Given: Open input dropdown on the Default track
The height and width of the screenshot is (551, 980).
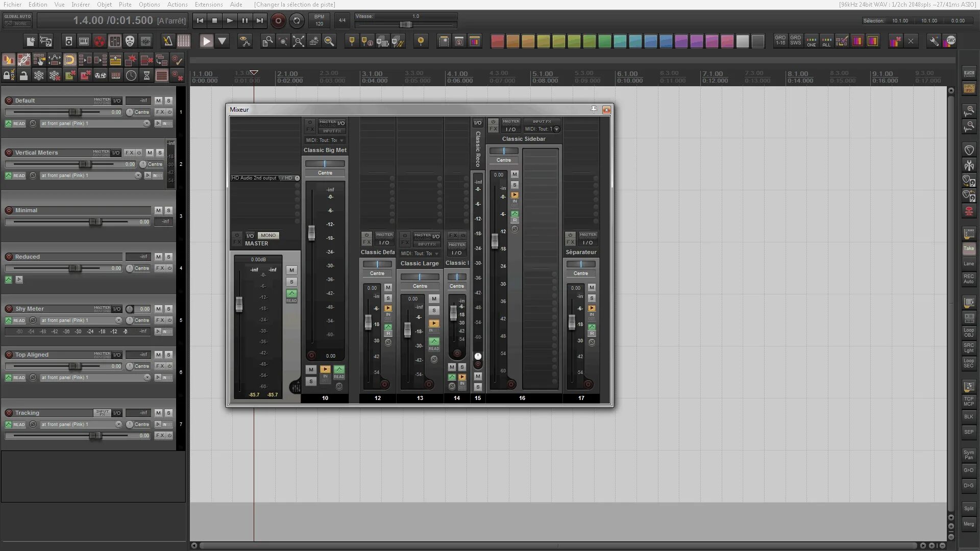Looking at the screenshot, I should point(146,124).
